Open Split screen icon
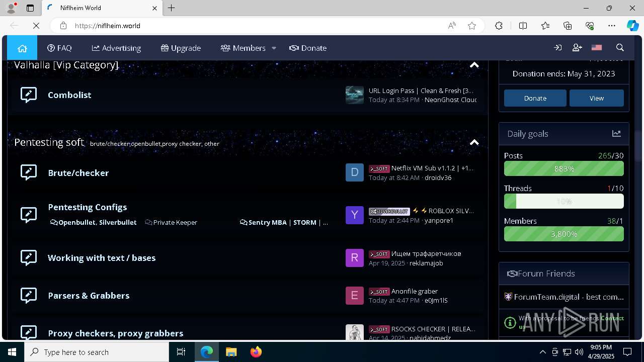 pyautogui.click(x=523, y=26)
